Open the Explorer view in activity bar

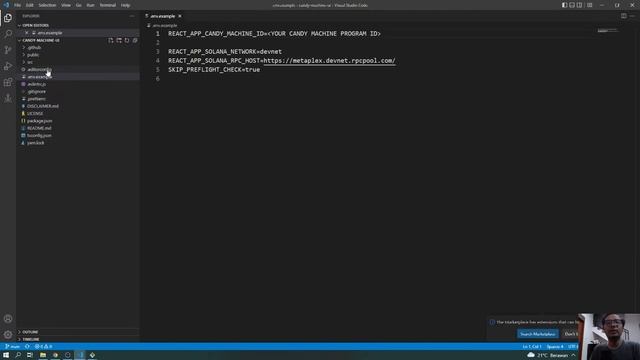[8, 18]
